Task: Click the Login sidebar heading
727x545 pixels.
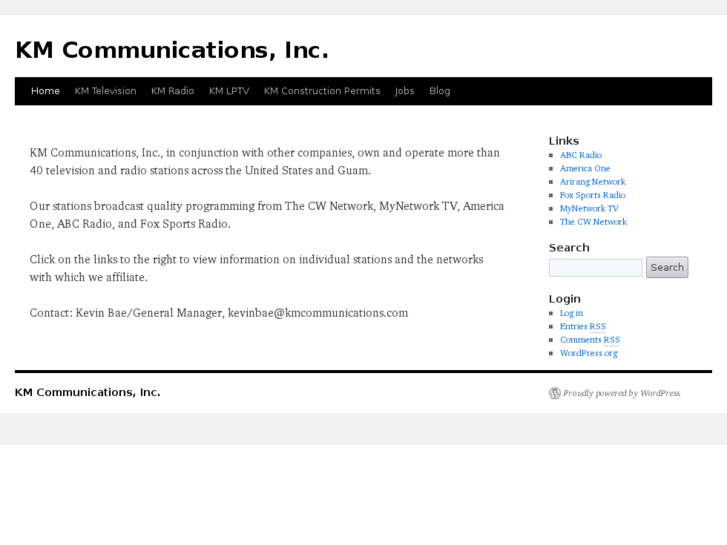Action: coord(565,299)
